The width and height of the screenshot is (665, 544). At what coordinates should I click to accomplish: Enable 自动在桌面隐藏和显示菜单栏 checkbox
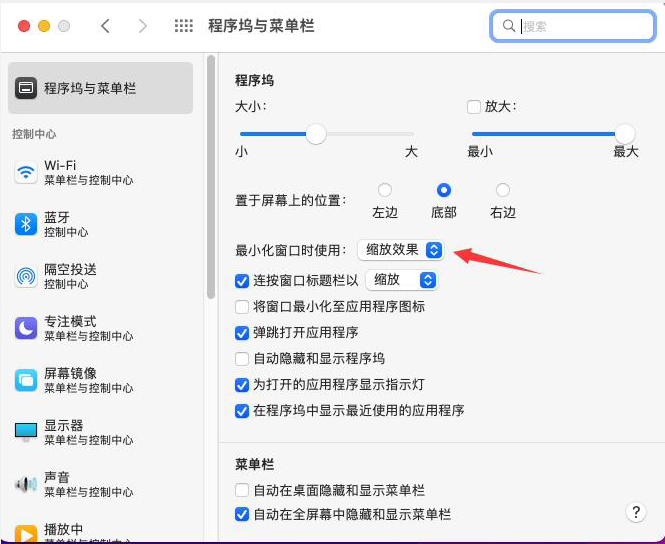click(242, 491)
